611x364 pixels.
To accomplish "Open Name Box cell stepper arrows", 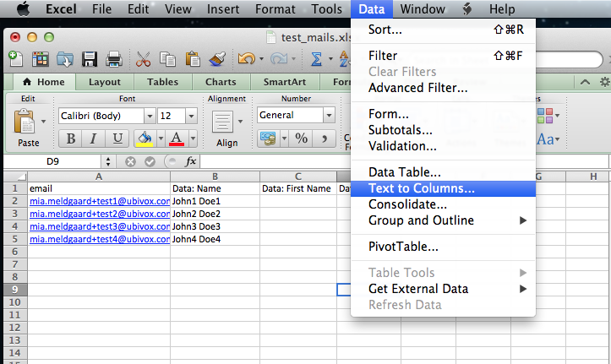I will [108, 161].
